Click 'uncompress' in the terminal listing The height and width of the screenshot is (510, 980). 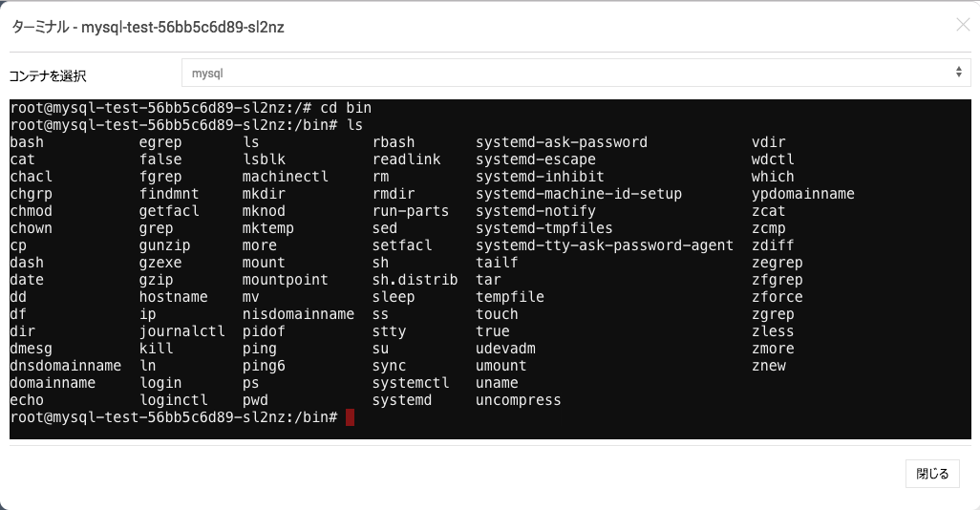[x=518, y=400]
